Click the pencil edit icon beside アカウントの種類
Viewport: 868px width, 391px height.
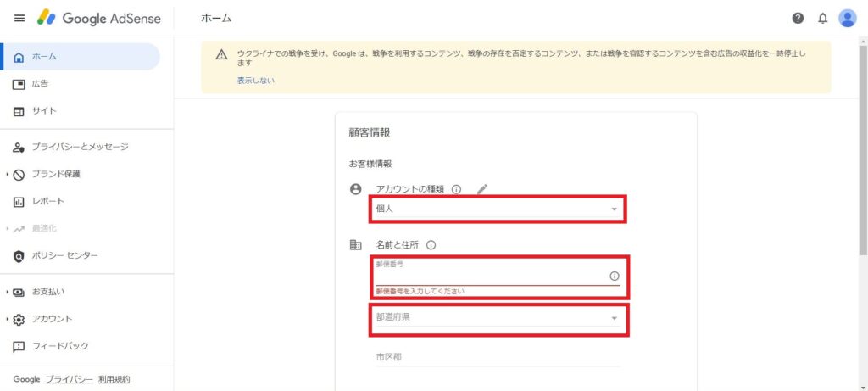click(x=482, y=189)
